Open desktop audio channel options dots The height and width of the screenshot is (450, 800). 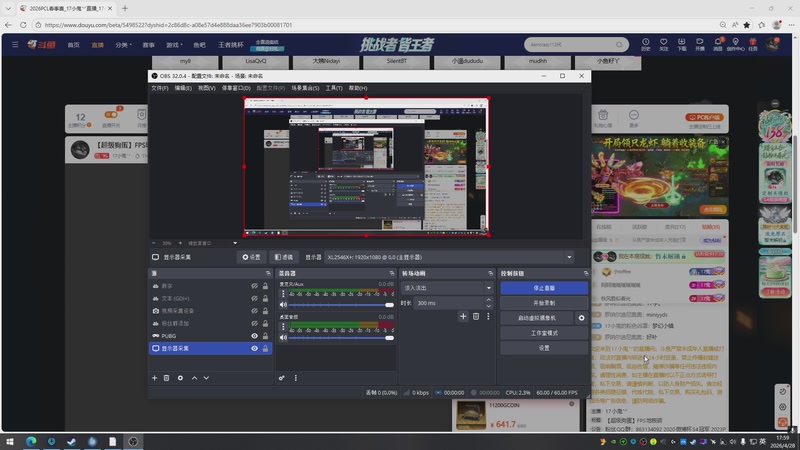pyautogui.click(x=283, y=327)
